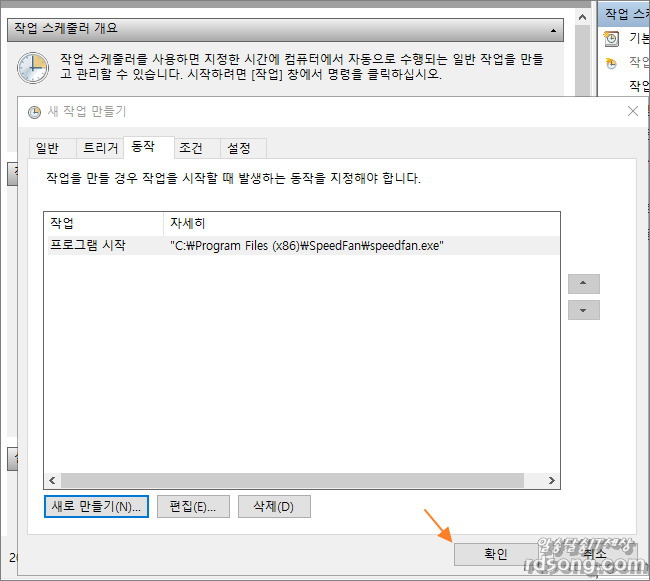The height and width of the screenshot is (581, 650).
Task: Confirm with the 확인 button
Action: pos(496,554)
